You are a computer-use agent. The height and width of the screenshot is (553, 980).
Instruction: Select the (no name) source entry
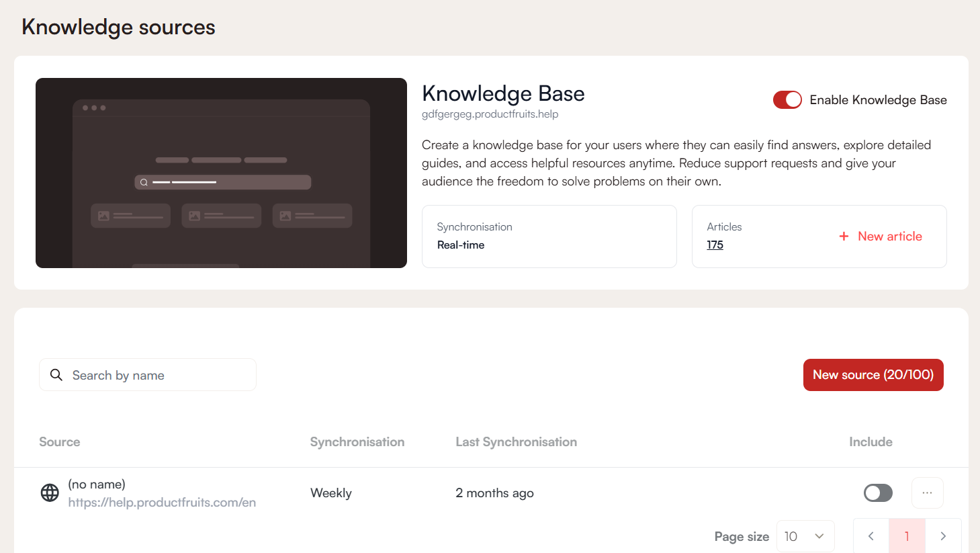(97, 484)
